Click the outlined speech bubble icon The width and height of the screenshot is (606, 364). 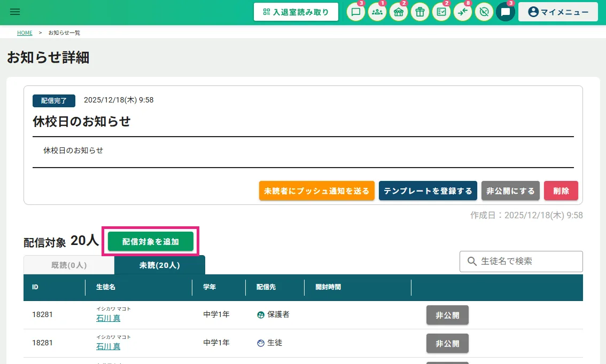click(356, 12)
